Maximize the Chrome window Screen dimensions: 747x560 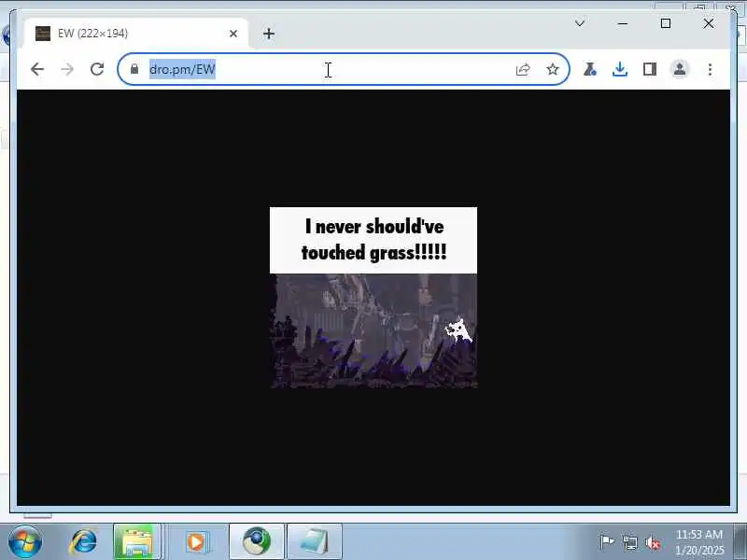(666, 23)
